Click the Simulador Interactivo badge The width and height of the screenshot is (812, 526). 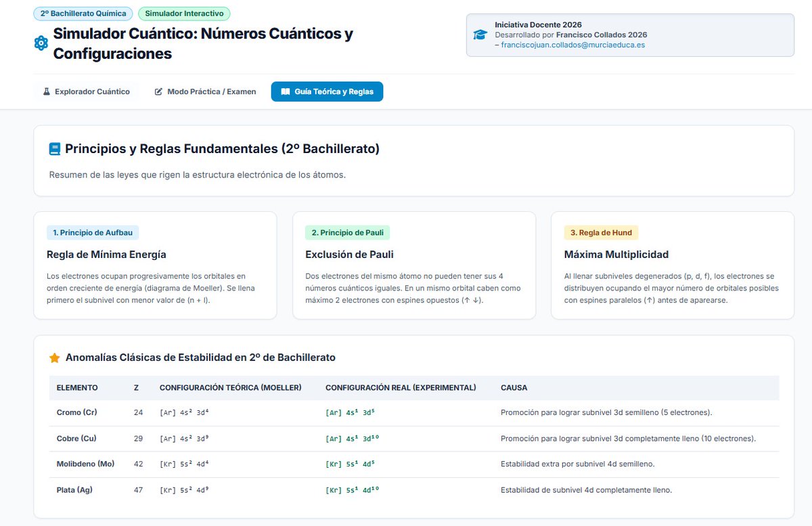pos(185,14)
